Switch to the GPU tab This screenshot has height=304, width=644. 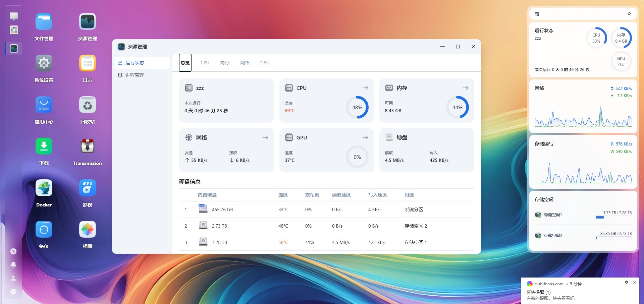[265, 63]
